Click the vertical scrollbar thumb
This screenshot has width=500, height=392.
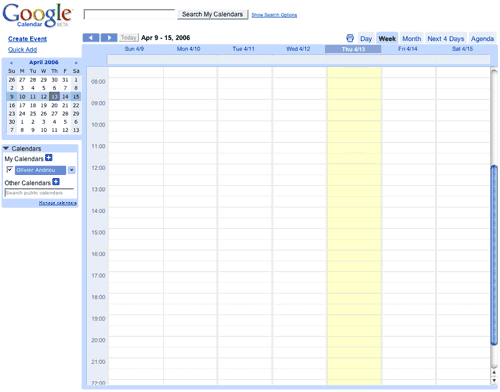[494, 255]
